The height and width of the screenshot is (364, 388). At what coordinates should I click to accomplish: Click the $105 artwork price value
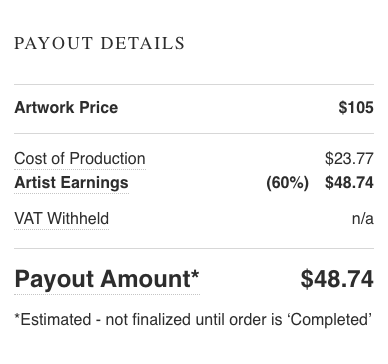(356, 107)
